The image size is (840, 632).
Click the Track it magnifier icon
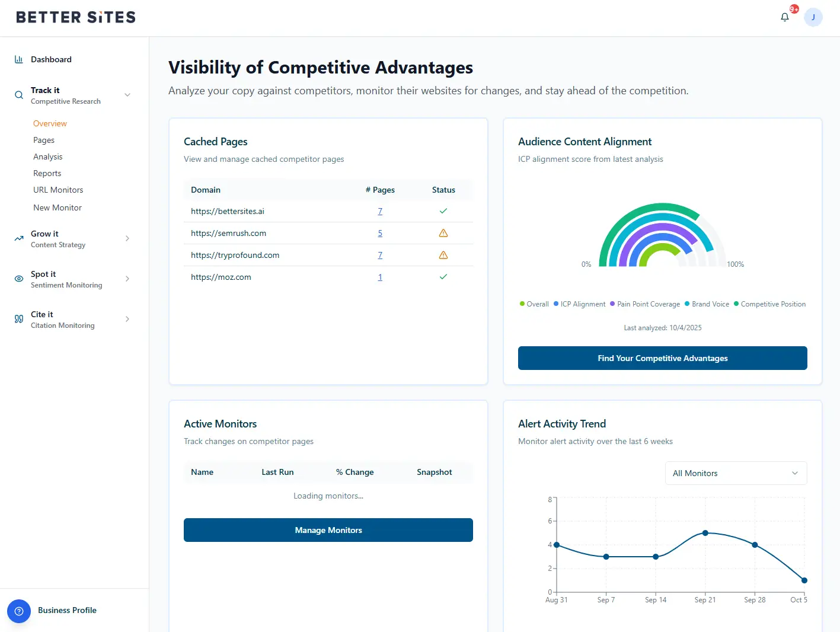click(19, 95)
